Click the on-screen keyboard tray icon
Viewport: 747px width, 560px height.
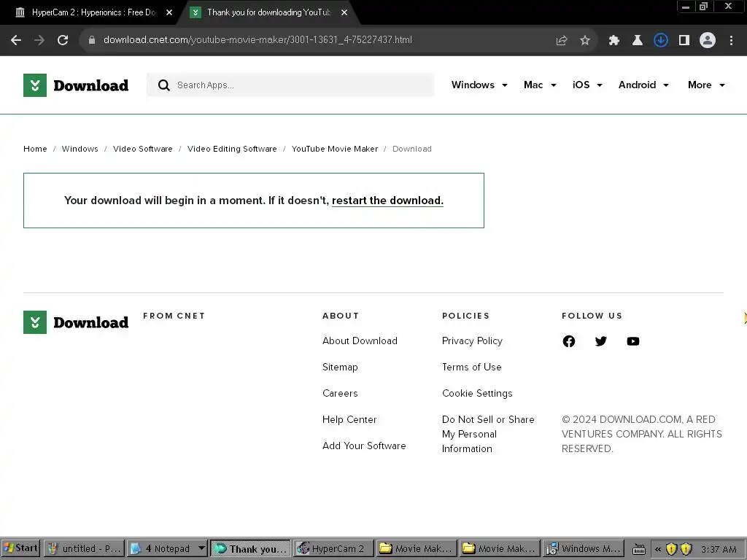pos(639,549)
